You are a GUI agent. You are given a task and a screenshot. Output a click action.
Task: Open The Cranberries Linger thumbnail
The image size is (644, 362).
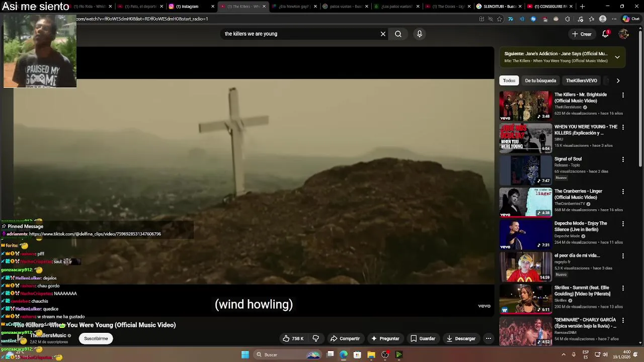(x=526, y=202)
